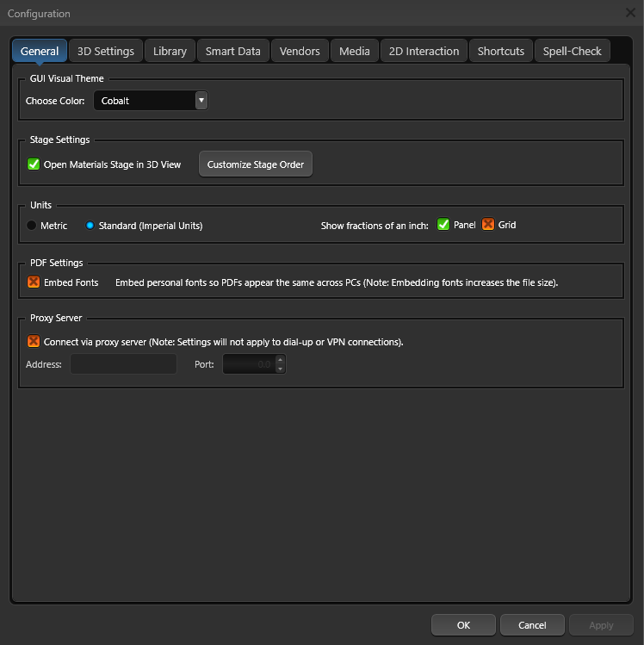Click the Cancel button
This screenshot has height=645, width=644.
pos(532,625)
